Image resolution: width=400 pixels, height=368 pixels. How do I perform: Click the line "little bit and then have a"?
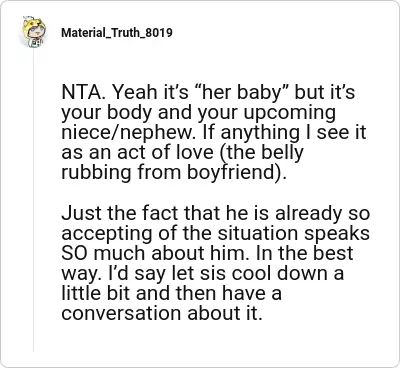[171, 294]
